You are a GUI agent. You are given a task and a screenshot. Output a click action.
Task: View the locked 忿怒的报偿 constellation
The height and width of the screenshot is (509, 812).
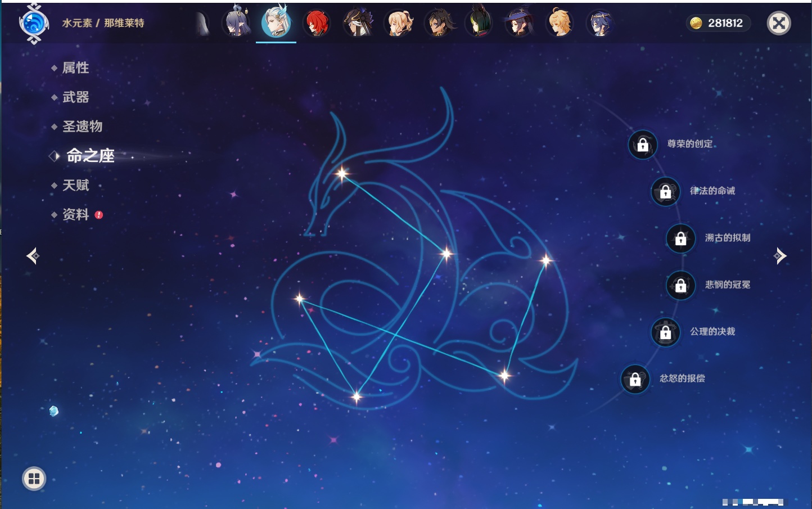click(x=635, y=380)
